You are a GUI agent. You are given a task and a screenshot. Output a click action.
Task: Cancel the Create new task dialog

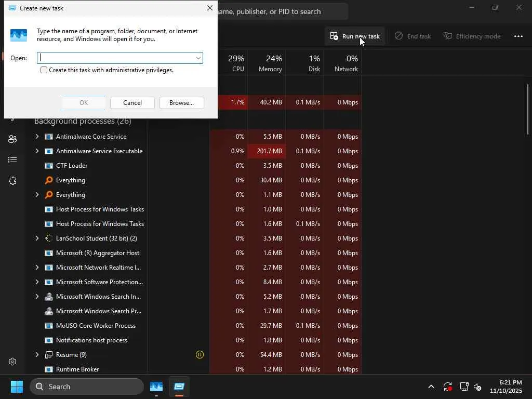click(x=132, y=103)
